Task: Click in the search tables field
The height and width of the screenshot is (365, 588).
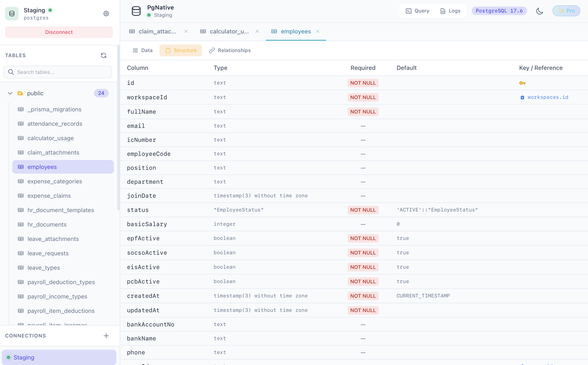Action: [58, 72]
